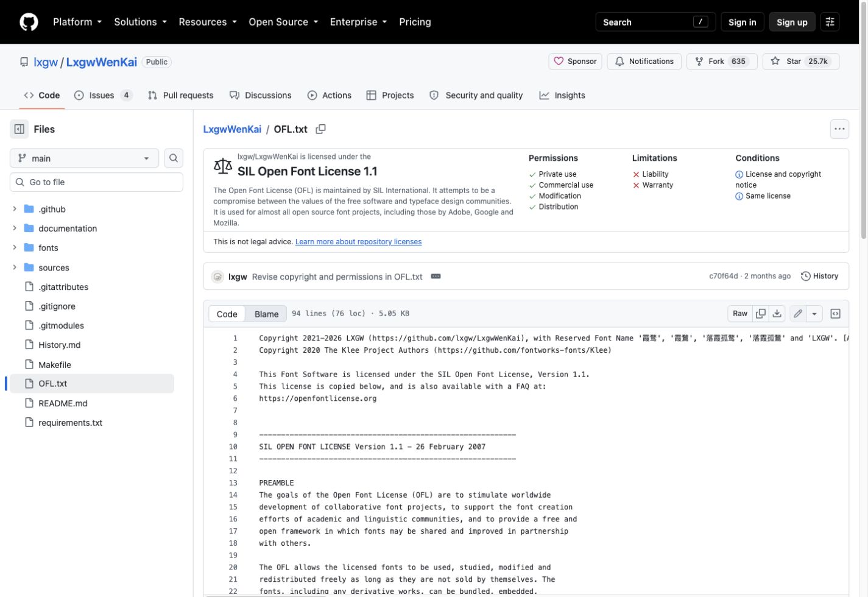Open the Pricing link

pyautogui.click(x=415, y=22)
